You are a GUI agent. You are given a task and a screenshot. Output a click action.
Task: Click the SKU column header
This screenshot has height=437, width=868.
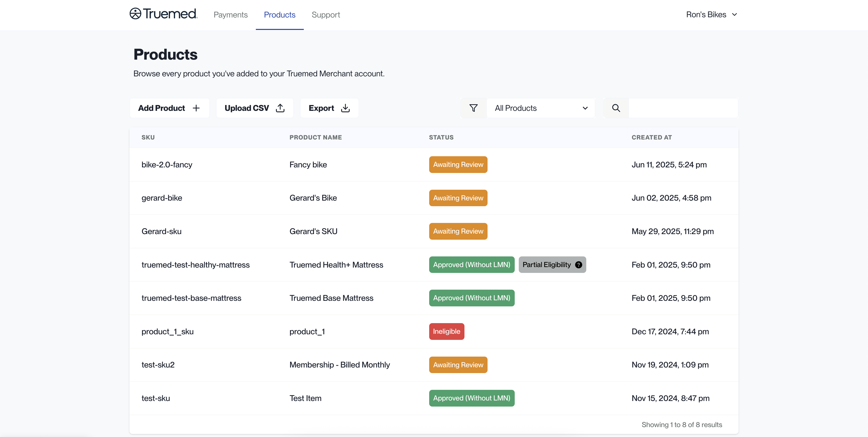point(148,137)
